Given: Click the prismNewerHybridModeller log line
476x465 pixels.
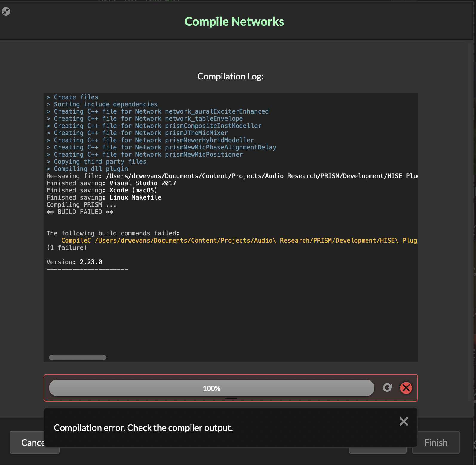Looking at the screenshot, I should click(x=151, y=140).
